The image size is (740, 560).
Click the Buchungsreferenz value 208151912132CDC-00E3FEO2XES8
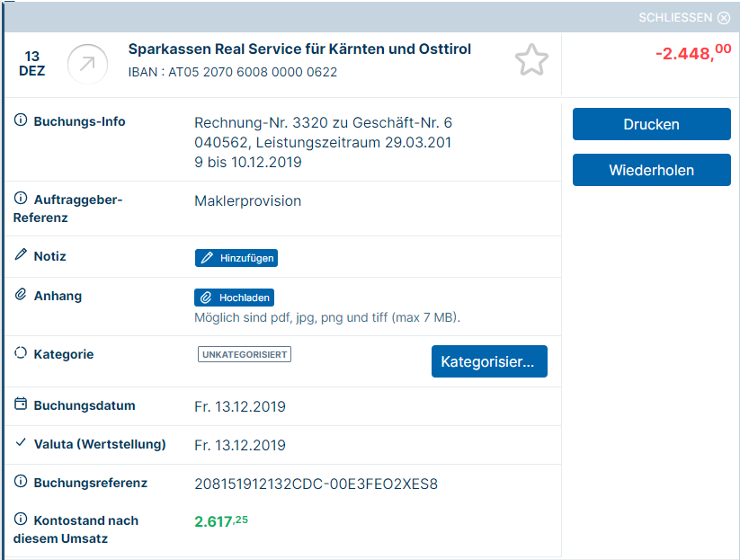pyautogui.click(x=317, y=484)
